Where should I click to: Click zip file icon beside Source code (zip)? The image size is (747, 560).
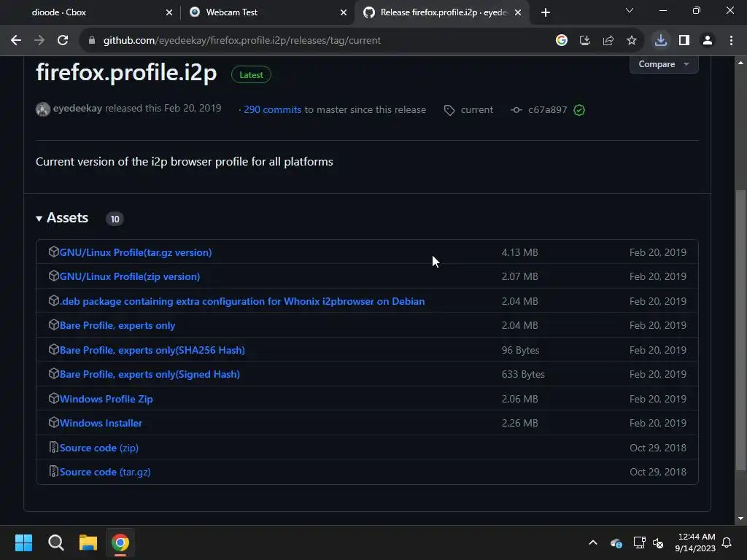coord(54,447)
